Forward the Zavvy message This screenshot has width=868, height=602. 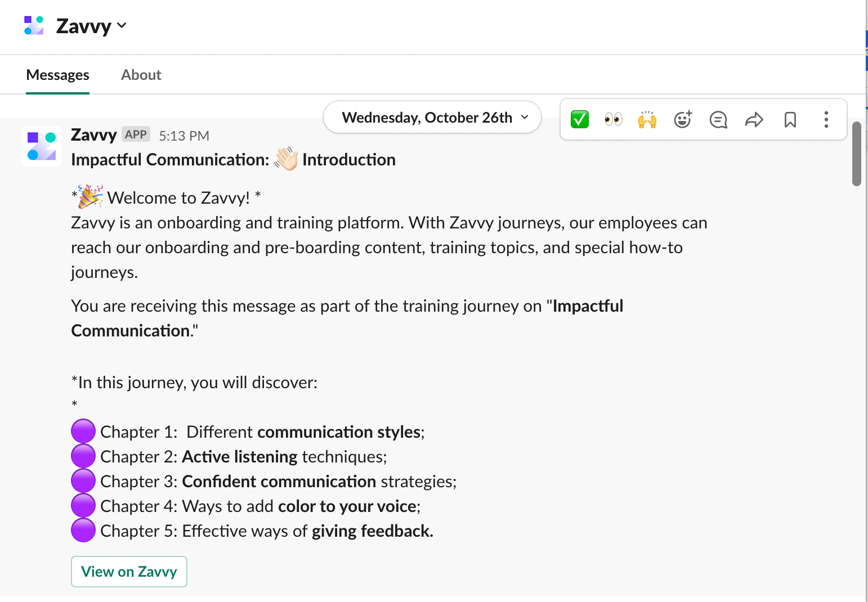pos(754,119)
